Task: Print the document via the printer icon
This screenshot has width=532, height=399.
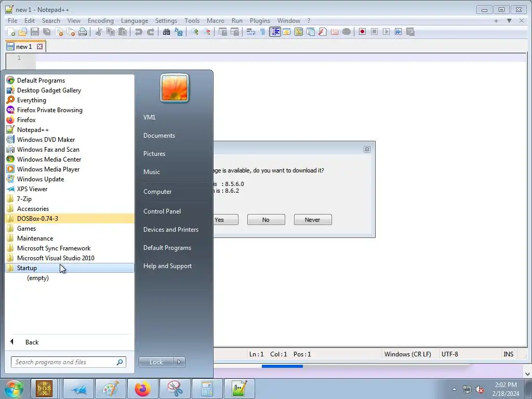Action: 83,32
